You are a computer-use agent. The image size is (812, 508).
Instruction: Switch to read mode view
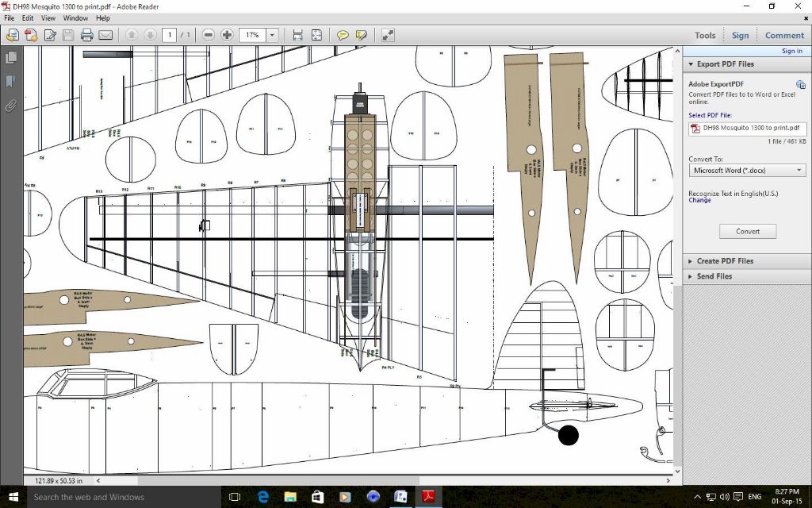click(388, 35)
